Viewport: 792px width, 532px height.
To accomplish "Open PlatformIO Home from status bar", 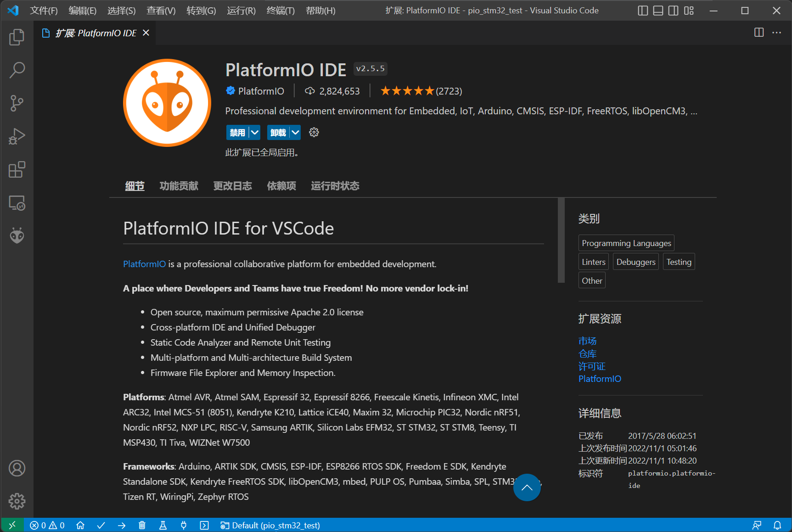I will tap(80, 525).
